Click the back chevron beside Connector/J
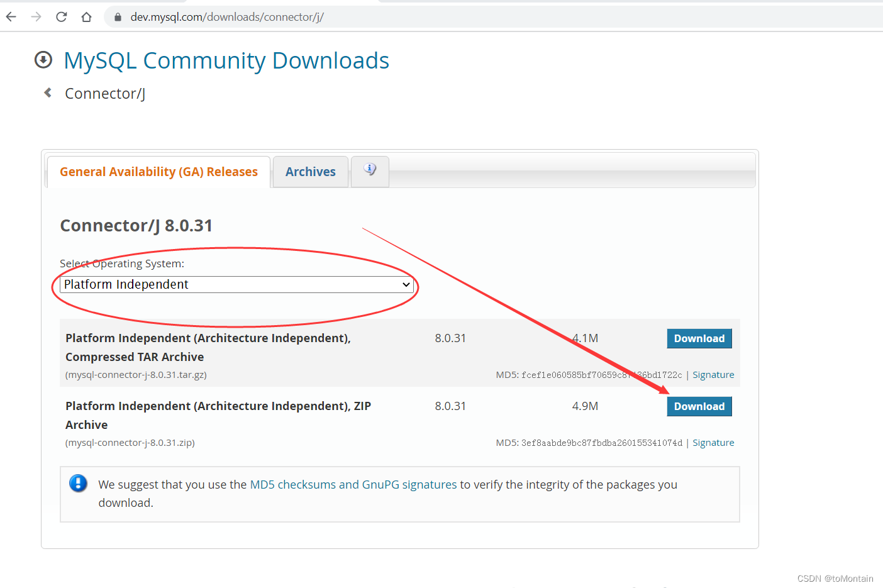This screenshot has height=588, width=883. coord(48,93)
